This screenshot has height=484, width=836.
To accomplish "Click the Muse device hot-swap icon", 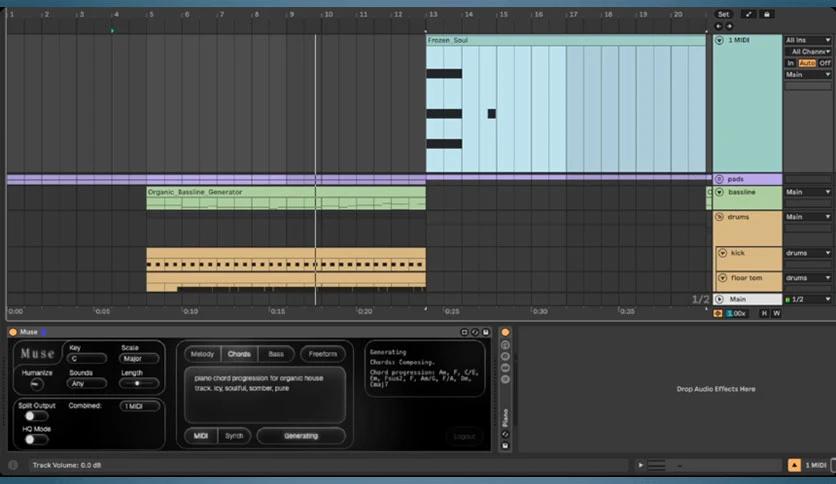I will pyautogui.click(x=475, y=332).
